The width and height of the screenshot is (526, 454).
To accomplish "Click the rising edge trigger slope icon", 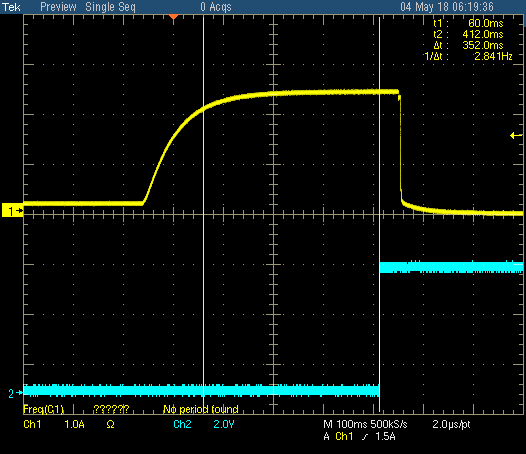I will pyautogui.click(x=365, y=436).
